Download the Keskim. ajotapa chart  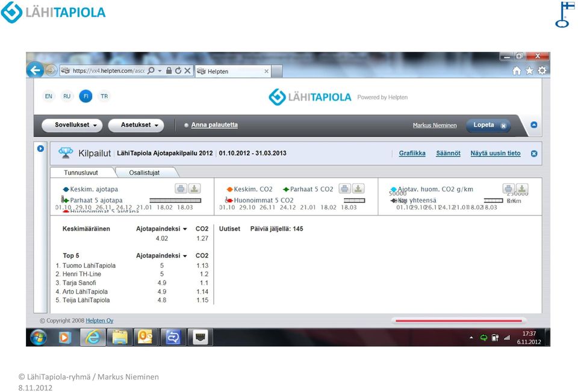(x=194, y=189)
